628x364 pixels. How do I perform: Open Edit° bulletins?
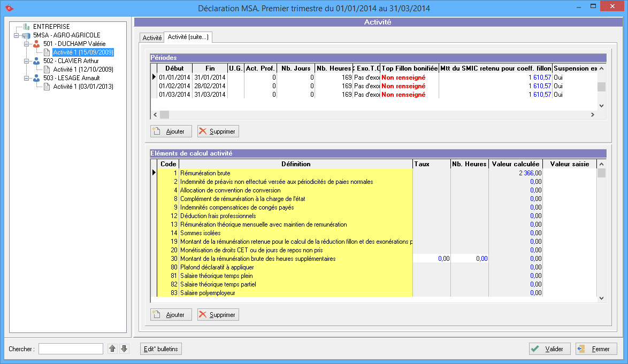161,349
